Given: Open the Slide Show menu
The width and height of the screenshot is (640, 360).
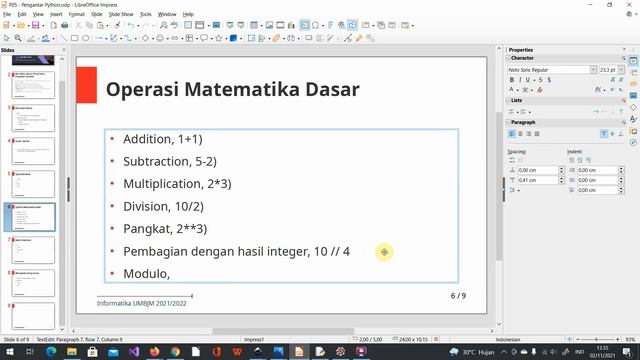Looking at the screenshot, I should point(121,14).
